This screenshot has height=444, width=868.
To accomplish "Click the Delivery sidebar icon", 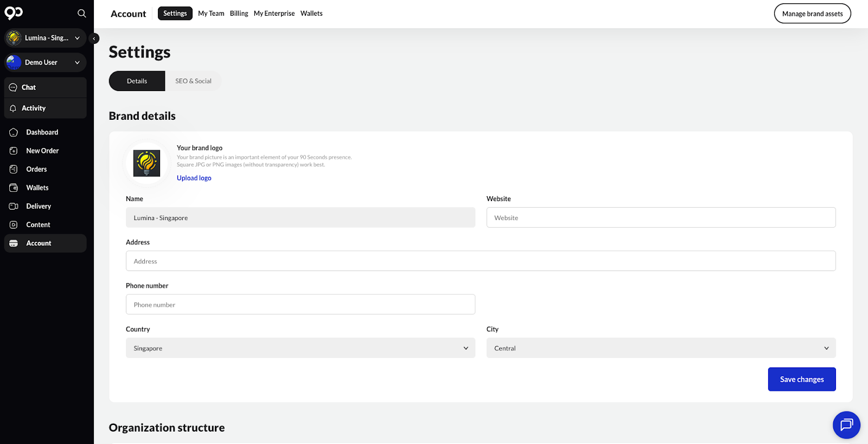I will (x=14, y=206).
